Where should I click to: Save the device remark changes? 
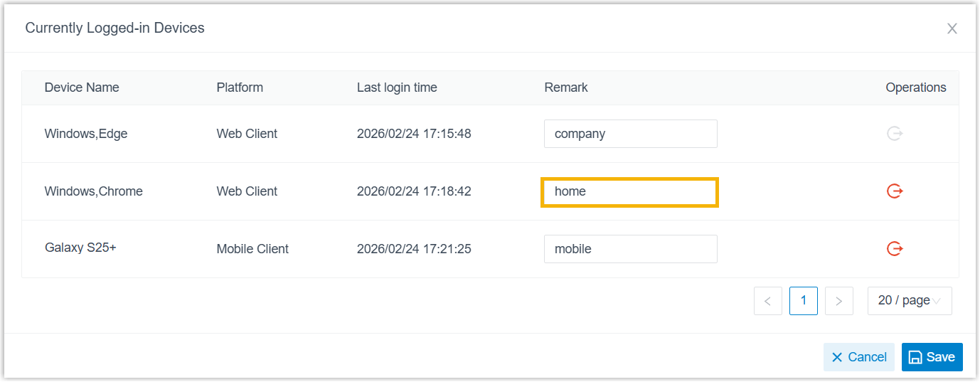(932, 357)
